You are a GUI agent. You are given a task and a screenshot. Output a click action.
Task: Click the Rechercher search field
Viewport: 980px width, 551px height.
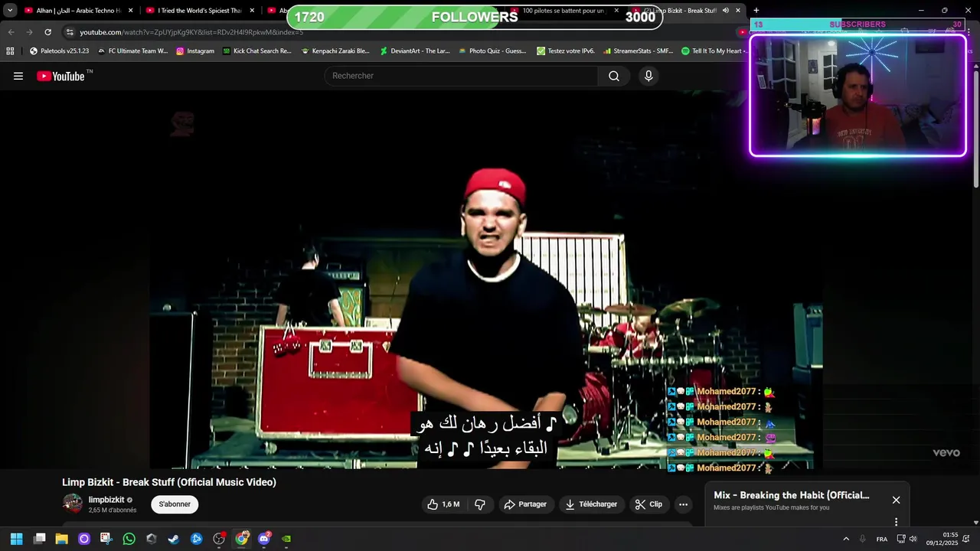point(462,76)
